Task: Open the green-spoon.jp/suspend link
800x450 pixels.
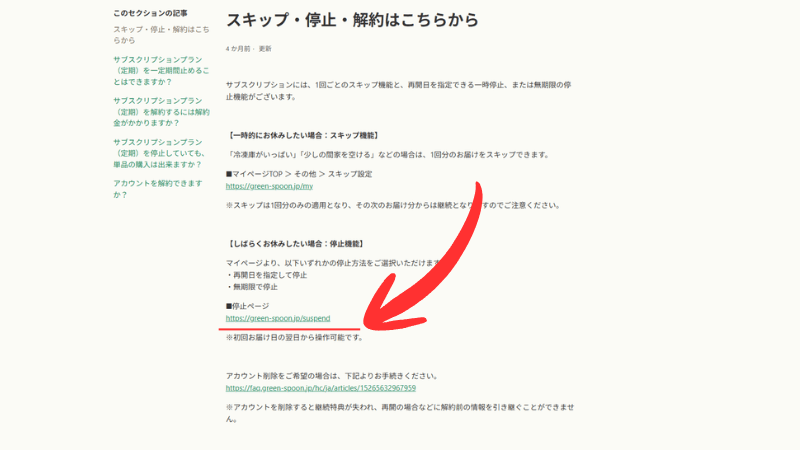Action: click(x=278, y=318)
